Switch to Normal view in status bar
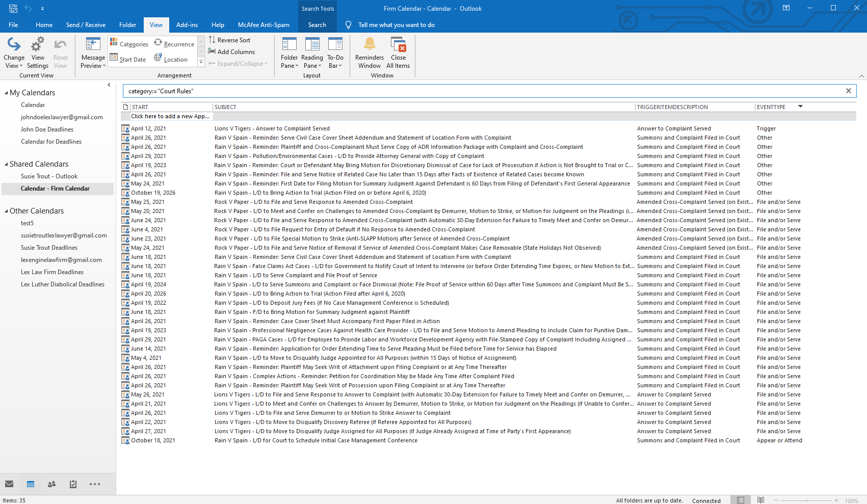Screen dimensions: 867x504 click(741, 500)
